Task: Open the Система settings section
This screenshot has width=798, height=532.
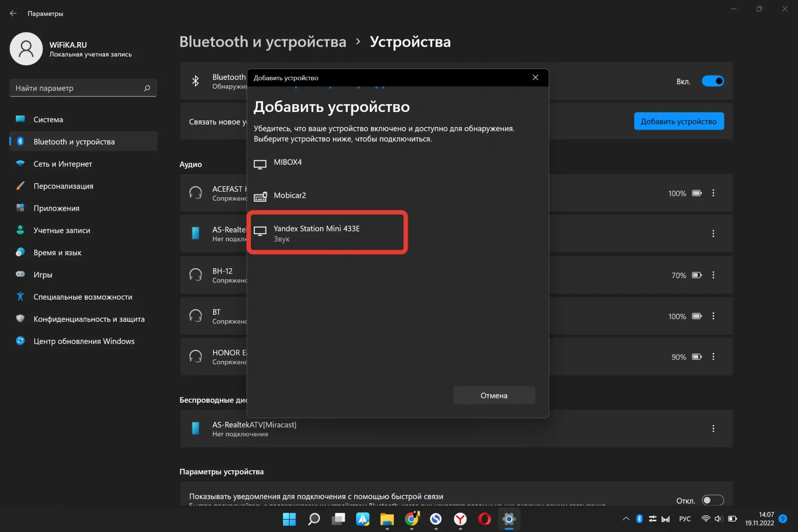Action: pyautogui.click(x=83, y=119)
